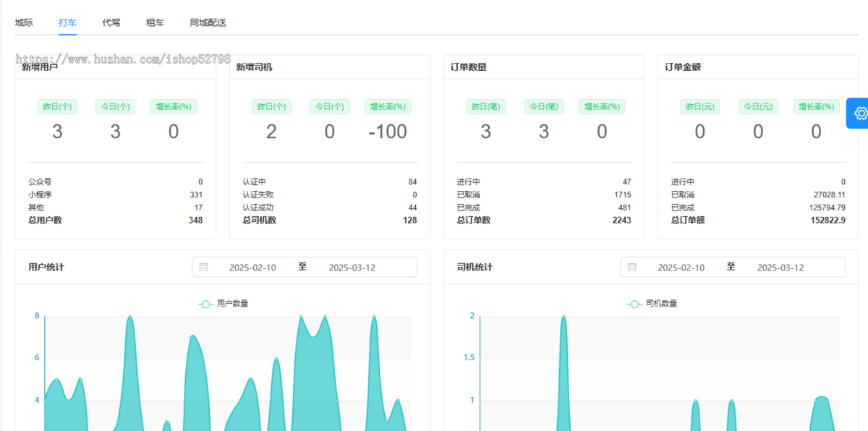Click 增长率(%) tag in 订单金额 card
The width and height of the screenshot is (868, 431).
(817, 107)
